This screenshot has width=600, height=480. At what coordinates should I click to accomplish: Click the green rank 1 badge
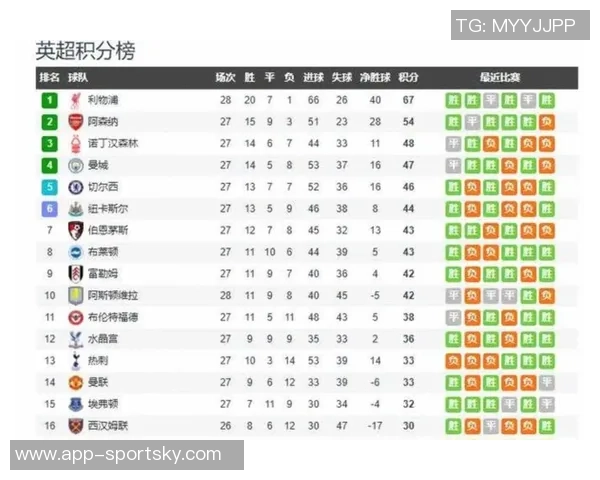click(49, 100)
